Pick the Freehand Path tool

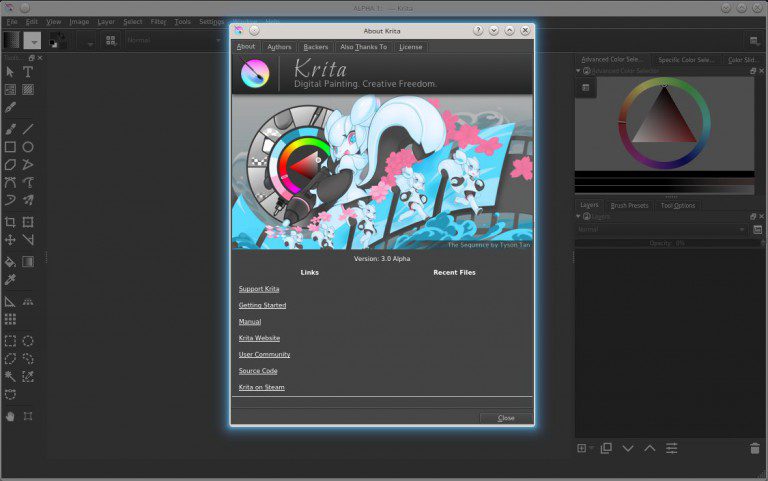pyautogui.click(x=28, y=183)
